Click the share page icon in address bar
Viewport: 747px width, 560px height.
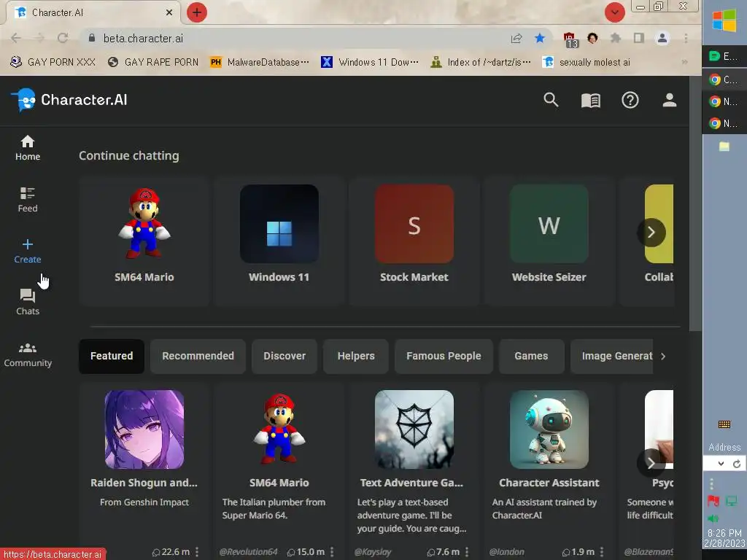point(516,38)
